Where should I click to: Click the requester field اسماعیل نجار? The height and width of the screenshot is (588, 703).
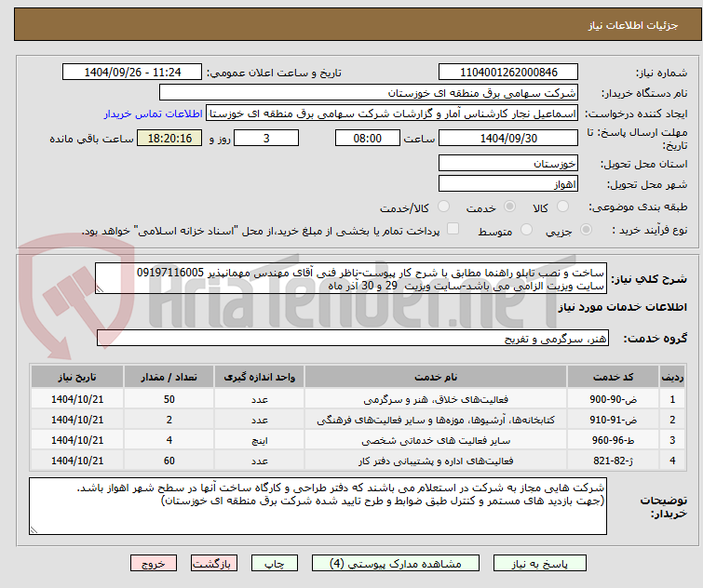click(x=392, y=114)
